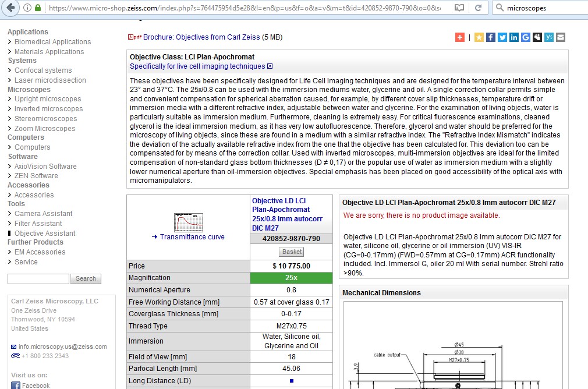Open the Service page

click(26, 262)
